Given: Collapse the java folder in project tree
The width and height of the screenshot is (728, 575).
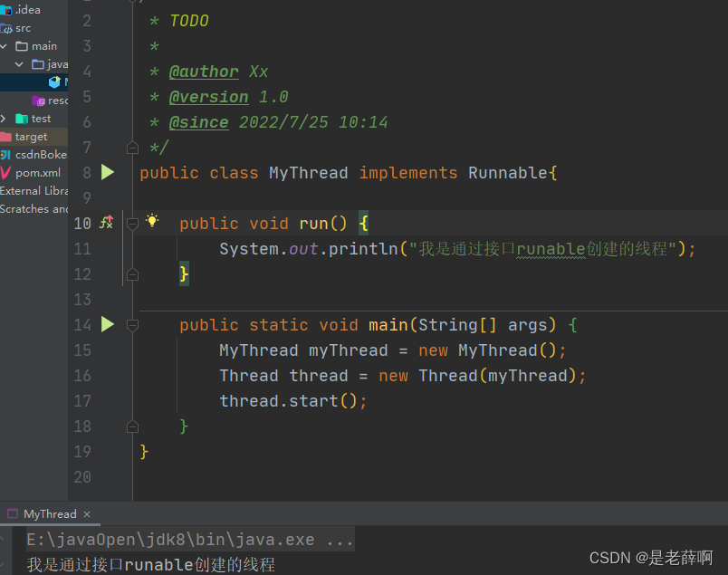Looking at the screenshot, I should (19, 64).
